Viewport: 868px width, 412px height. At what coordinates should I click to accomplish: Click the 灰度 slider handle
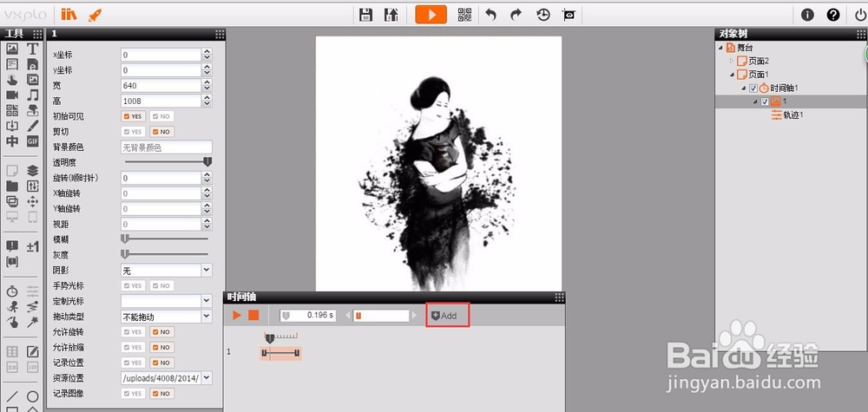pyautogui.click(x=125, y=254)
